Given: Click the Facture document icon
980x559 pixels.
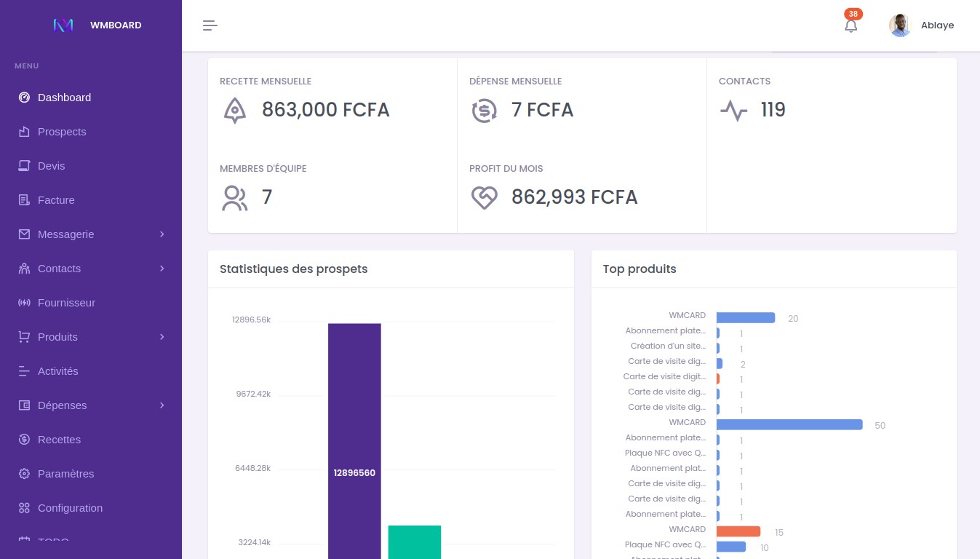Looking at the screenshot, I should [x=24, y=200].
